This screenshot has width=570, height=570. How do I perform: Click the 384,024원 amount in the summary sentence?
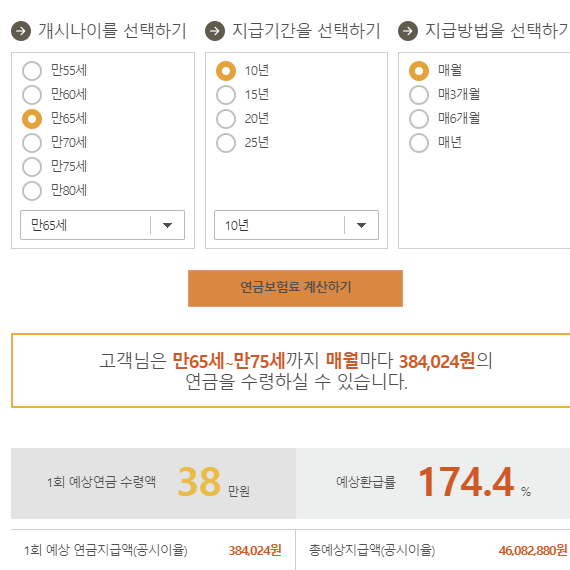click(437, 361)
